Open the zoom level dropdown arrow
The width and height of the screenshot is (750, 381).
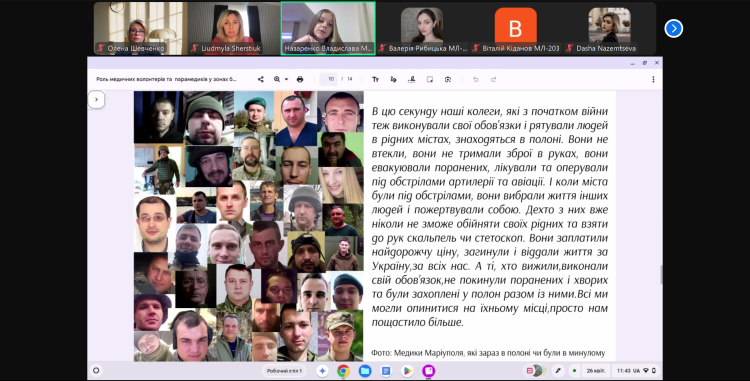287,79
